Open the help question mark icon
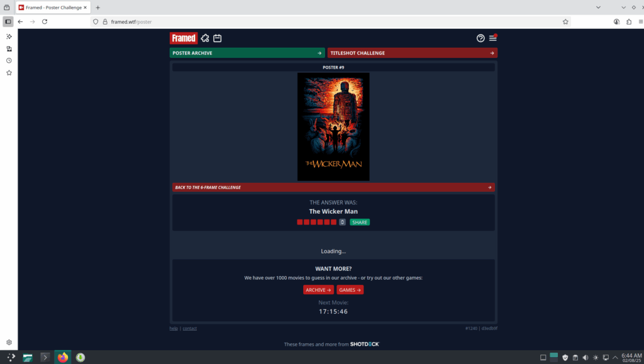This screenshot has height=364, width=644. pyautogui.click(x=480, y=38)
